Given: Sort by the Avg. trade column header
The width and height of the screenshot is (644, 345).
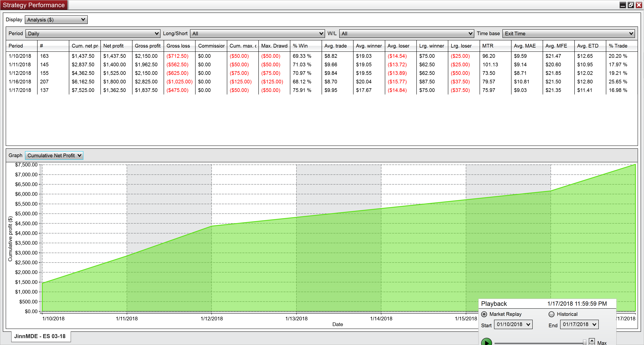Looking at the screenshot, I should point(337,46).
